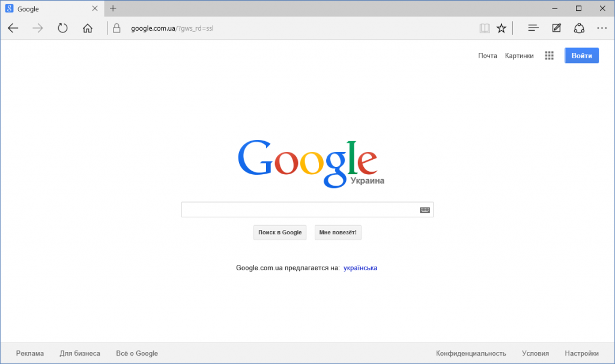Click the Мне повезёт! button
615x364 pixels.
tap(338, 232)
